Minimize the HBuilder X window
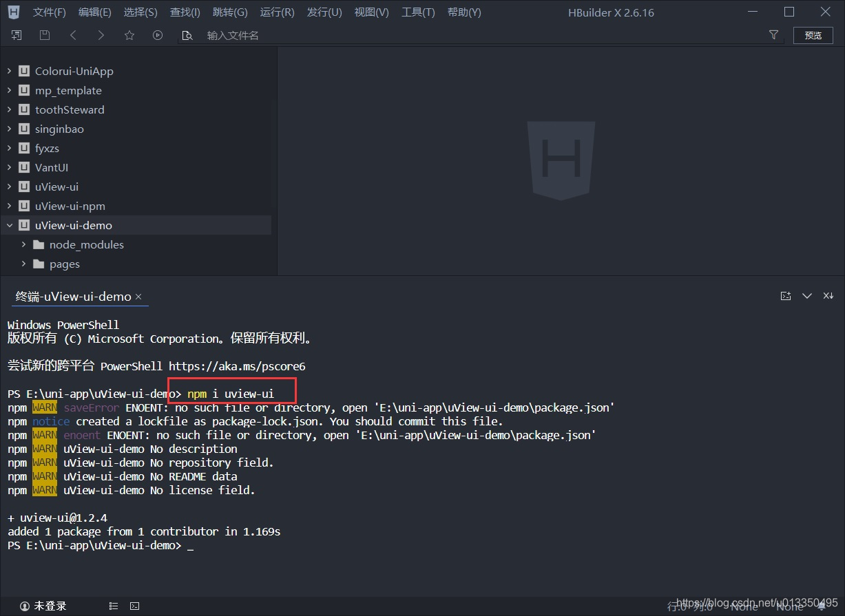Viewport: 845px width, 616px height. pos(752,12)
